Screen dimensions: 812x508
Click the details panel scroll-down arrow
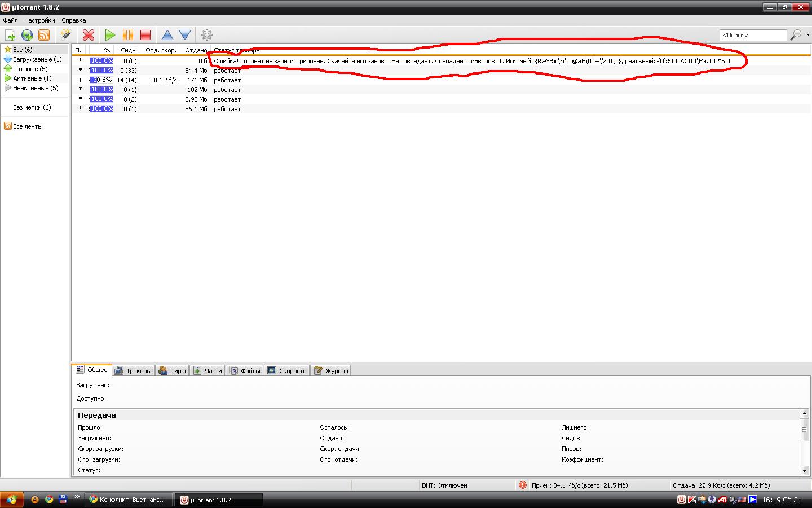[x=805, y=470]
